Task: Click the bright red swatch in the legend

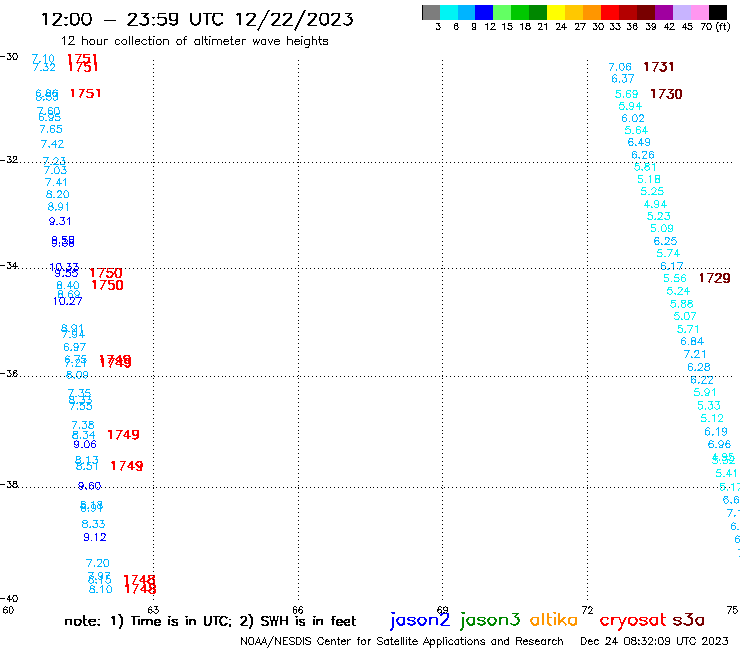Action: [610, 12]
